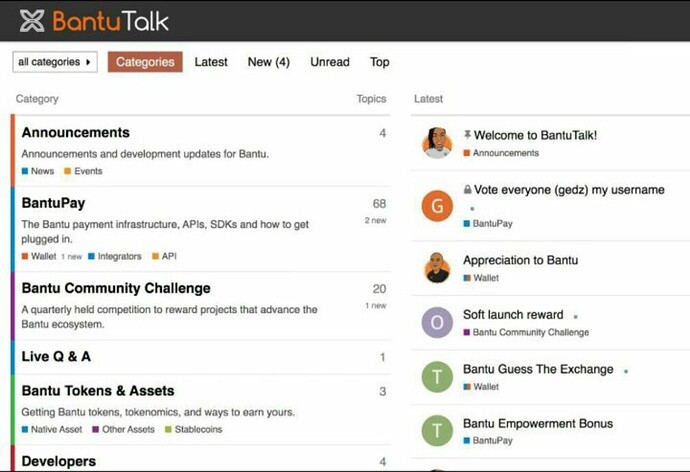Click the topic count 68 for BantuPay

point(379,204)
